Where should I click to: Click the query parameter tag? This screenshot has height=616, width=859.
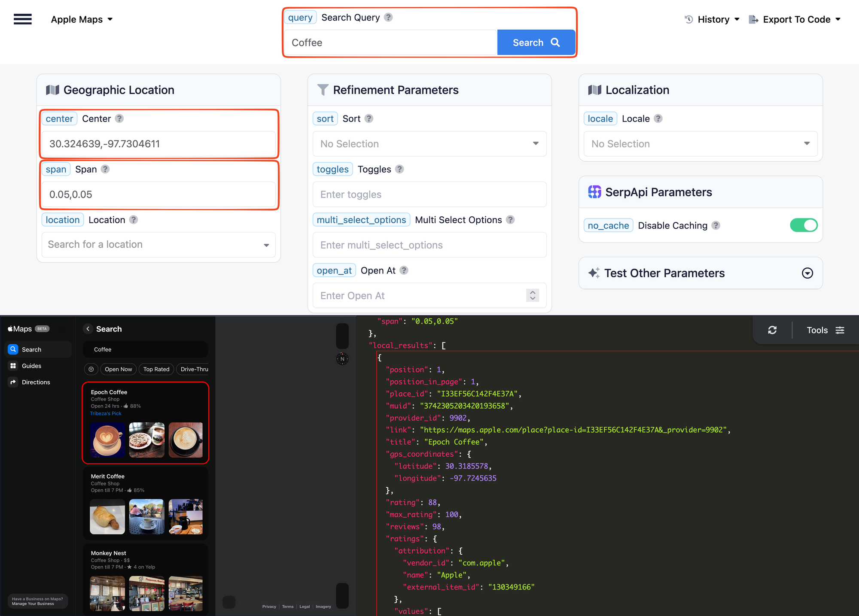(x=300, y=17)
